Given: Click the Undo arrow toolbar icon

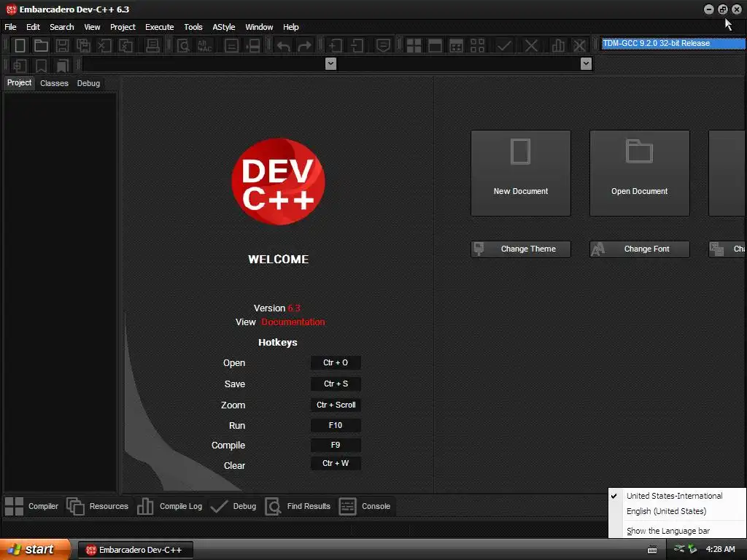Looking at the screenshot, I should pyautogui.click(x=284, y=46).
